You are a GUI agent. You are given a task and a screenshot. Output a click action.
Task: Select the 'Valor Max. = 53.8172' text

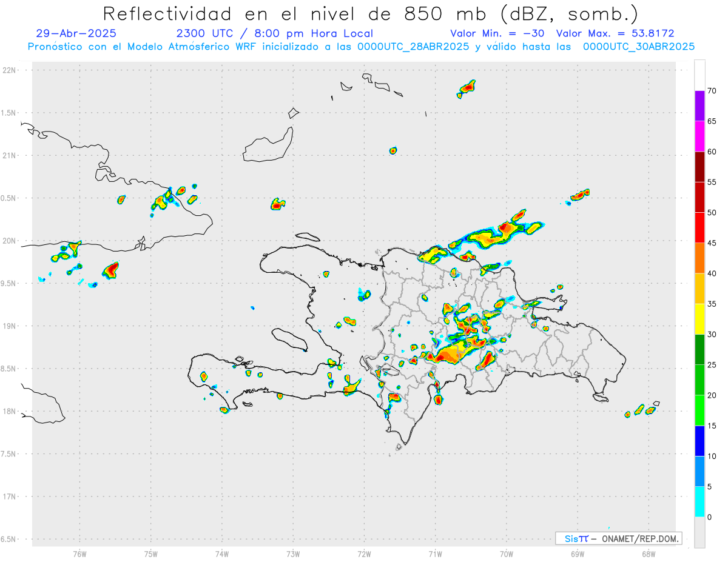(615, 33)
